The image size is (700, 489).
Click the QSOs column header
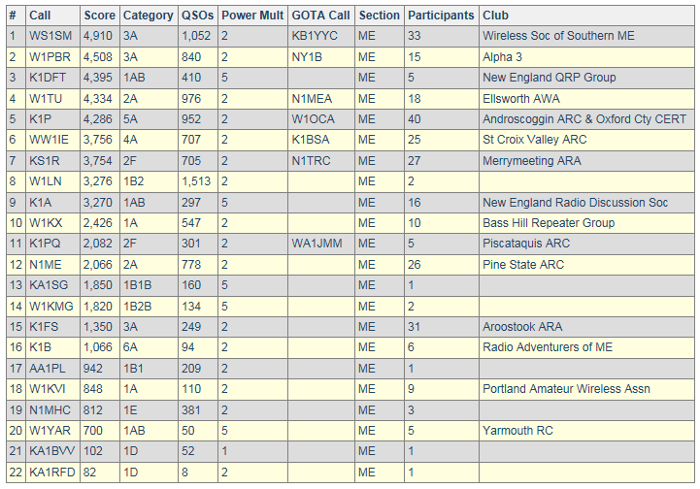[197, 15]
